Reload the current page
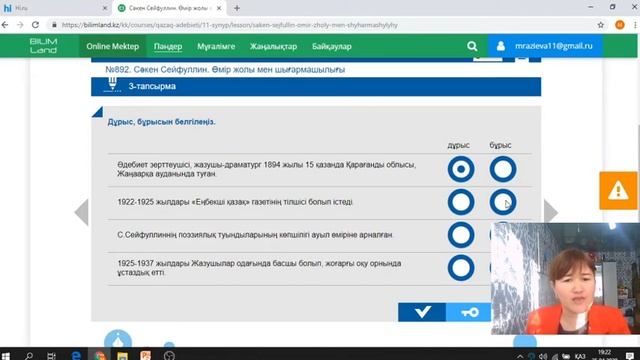This screenshot has height=360, width=640. 36,25
